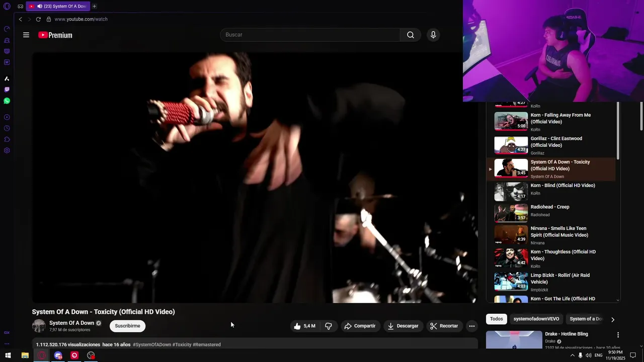Select the Todos filter chip
Image resolution: width=644 pixels, height=362 pixels.
(497, 319)
